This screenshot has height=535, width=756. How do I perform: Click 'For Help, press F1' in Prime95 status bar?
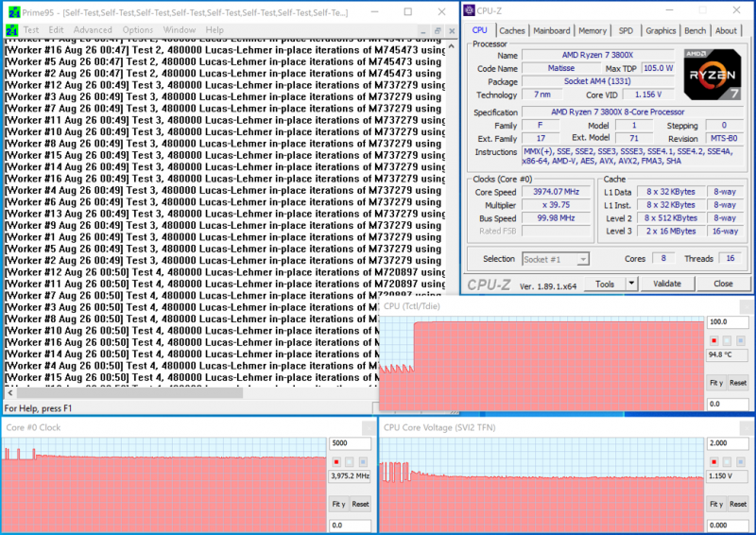pos(38,408)
